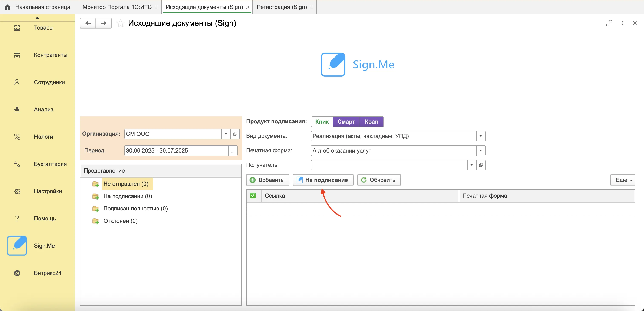Image resolution: width=644 pixels, height=311 pixels.
Task: Select the Клик signing product
Action: click(x=322, y=122)
